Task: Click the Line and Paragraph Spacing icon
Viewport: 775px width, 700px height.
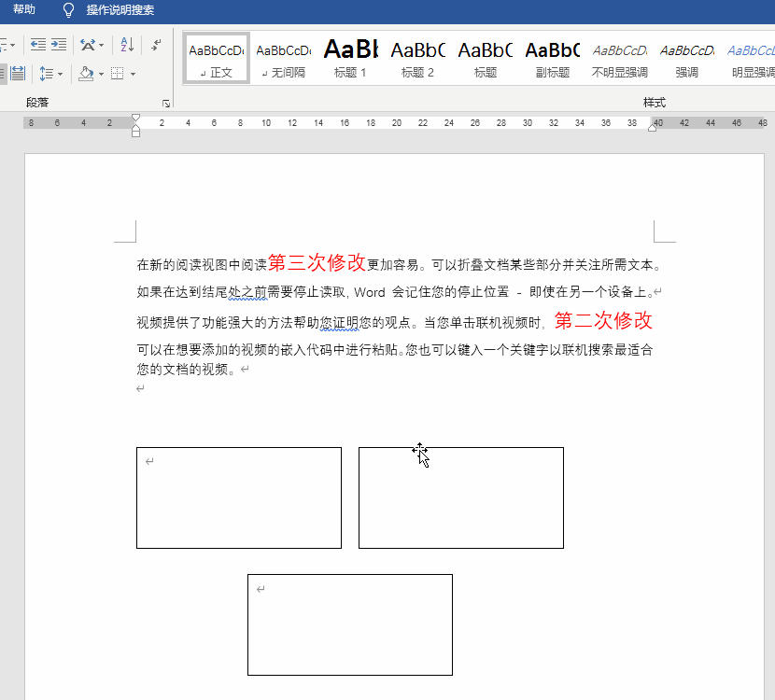Action: [46, 74]
